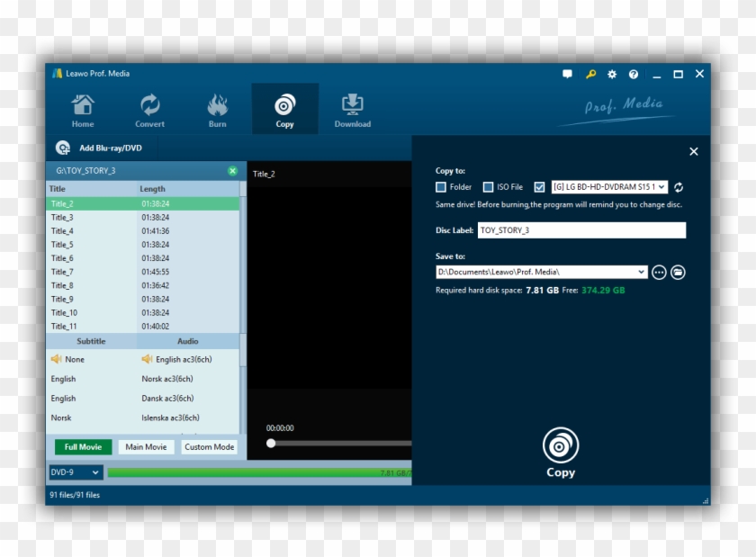Viewport: 756px width, 557px height.
Task: Uncheck the disc drive copy option
Action: pos(539,187)
